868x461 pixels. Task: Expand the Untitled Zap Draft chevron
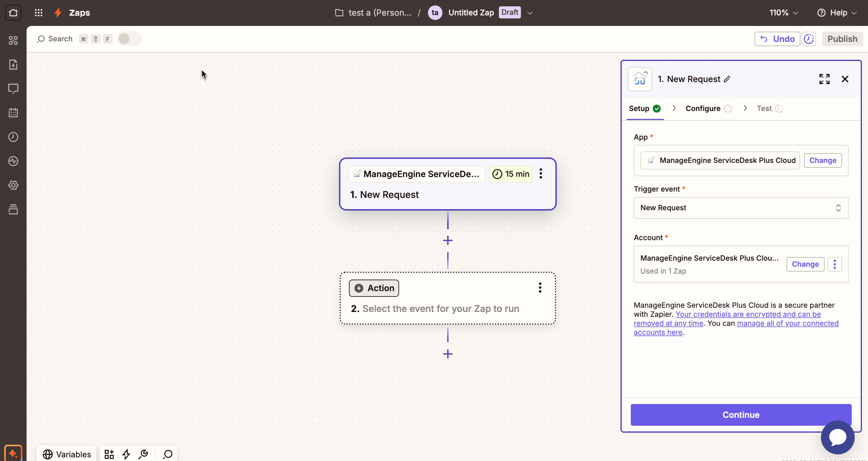tap(530, 13)
